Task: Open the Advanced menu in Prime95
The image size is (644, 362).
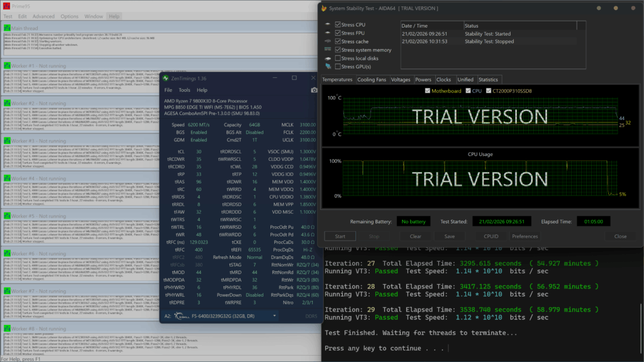Action: (43, 16)
